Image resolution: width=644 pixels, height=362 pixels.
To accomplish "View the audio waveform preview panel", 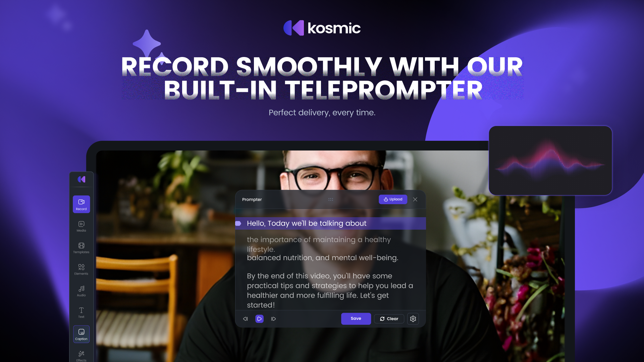I will [550, 161].
